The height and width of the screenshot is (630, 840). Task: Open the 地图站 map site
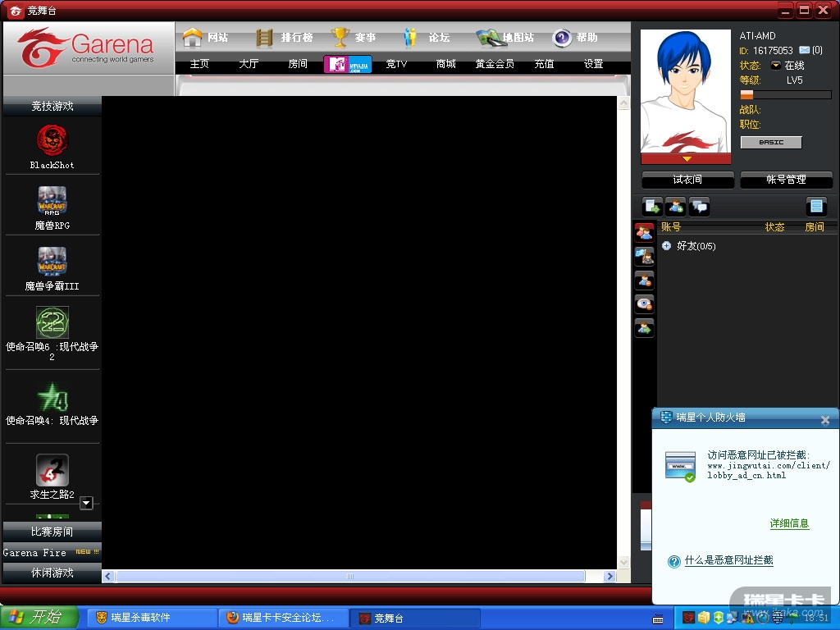(x=504, y=37)
